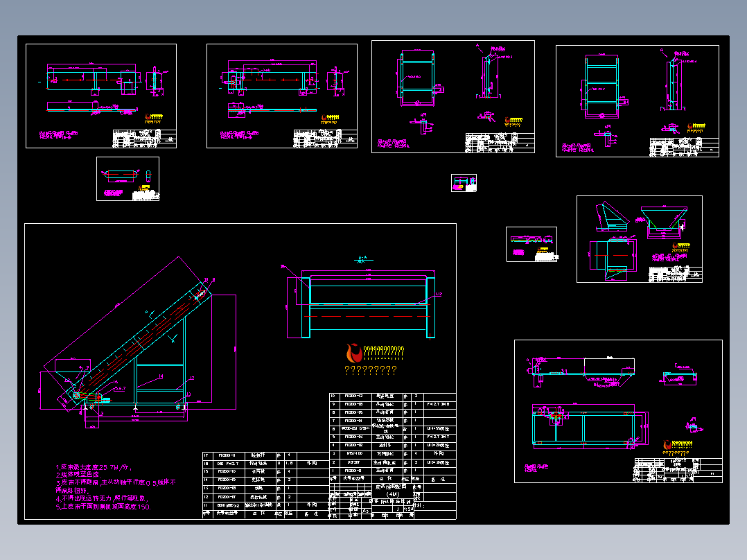747x560 pixels.
Task: Click the "(4M)" text in the title block
Action: [392, 494]
